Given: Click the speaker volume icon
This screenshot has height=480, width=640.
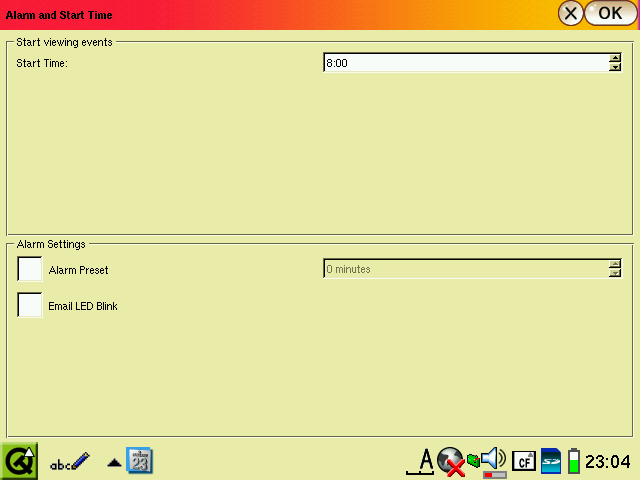Looking at the screenshot, I should pos(493,459).
